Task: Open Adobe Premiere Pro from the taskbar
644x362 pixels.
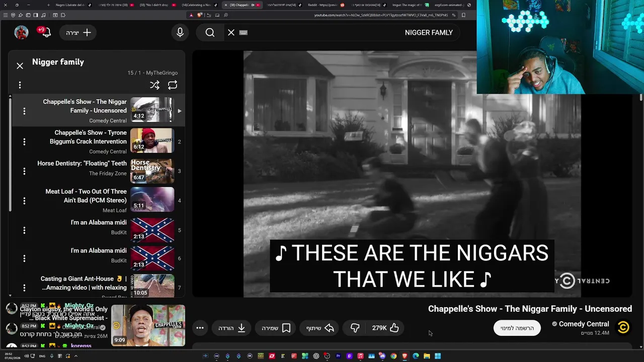Action: click(x=338, y=356)
